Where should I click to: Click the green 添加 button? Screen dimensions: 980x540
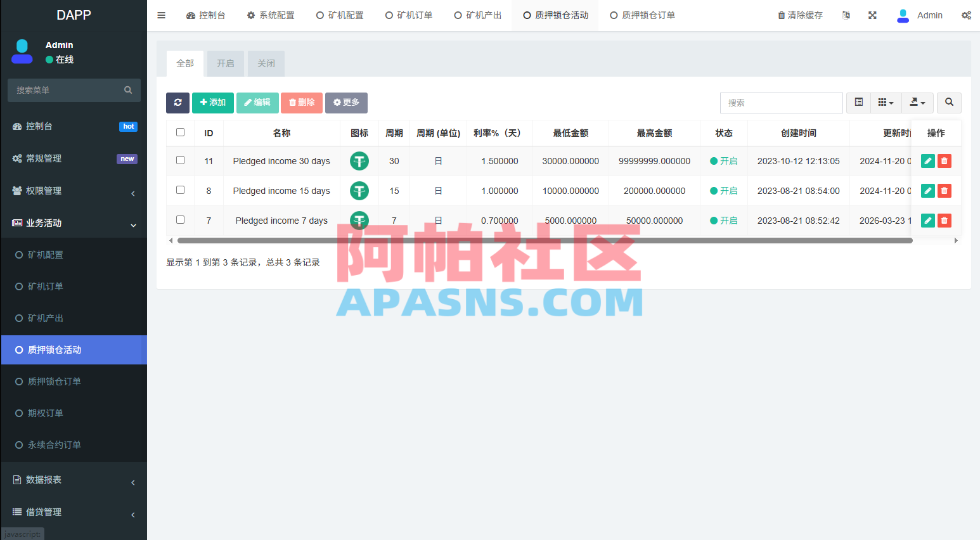pos(213,103)
